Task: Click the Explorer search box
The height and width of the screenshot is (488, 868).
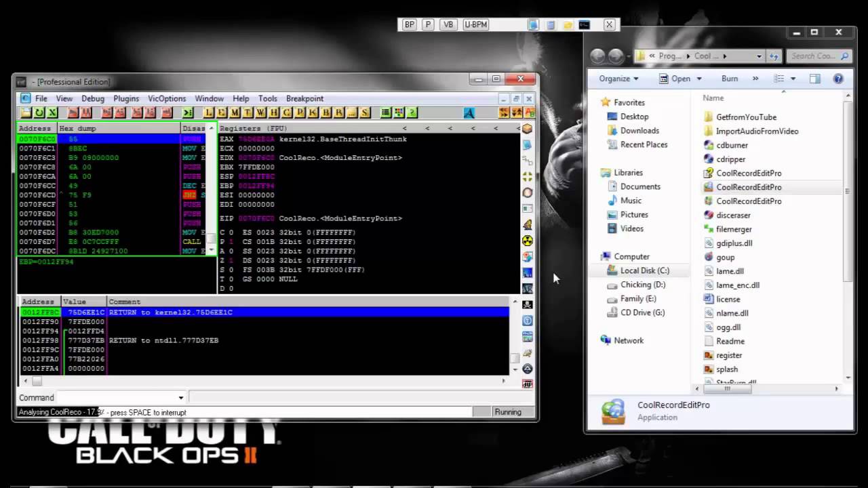Action: pyautogui.click(x=818, y=56)
